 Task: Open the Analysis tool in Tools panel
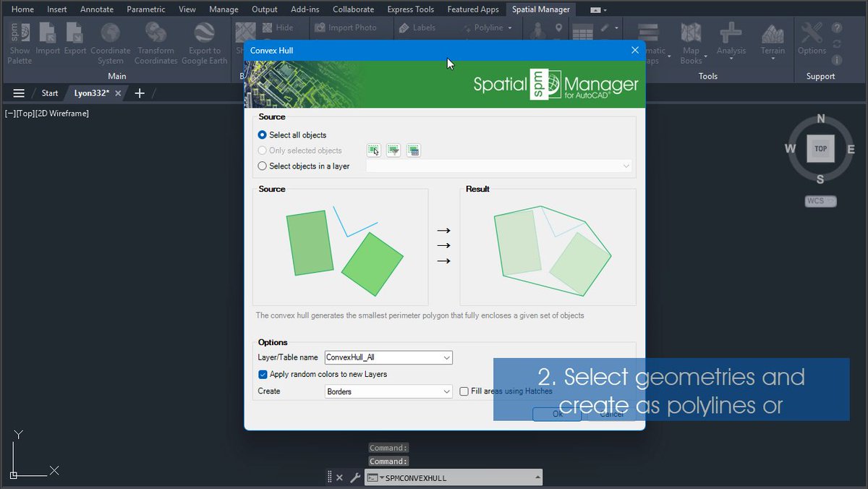731,41
